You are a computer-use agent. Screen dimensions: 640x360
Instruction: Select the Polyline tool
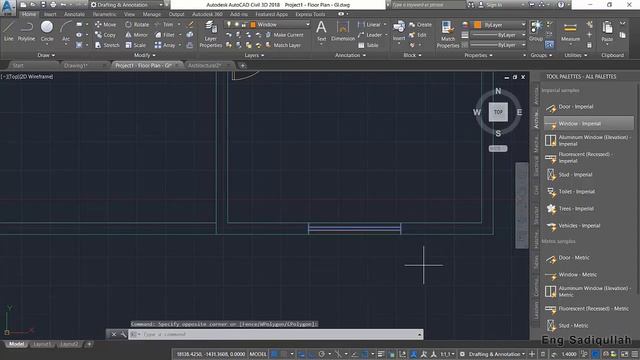[x=27, y=31]
